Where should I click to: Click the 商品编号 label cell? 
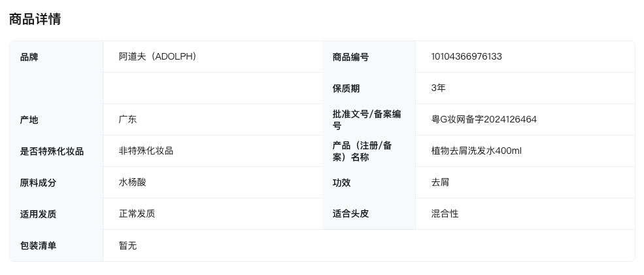(x=350, y=57)
